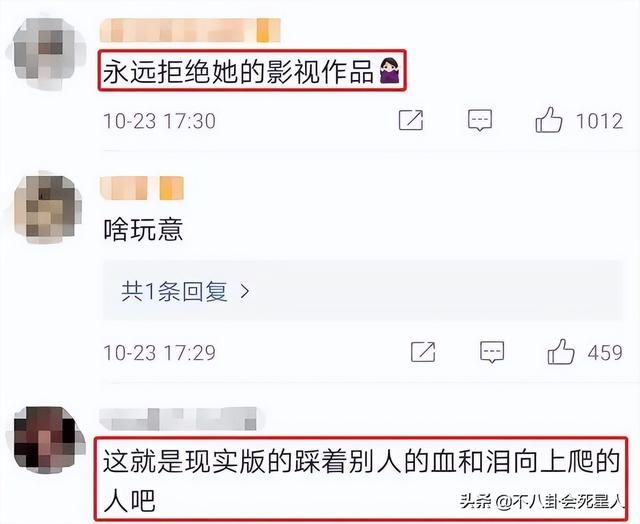This screenshot has width=640, height=524.
Task: Reply to the comment posted at 10-23 17:29
Action: pos(492,352)
